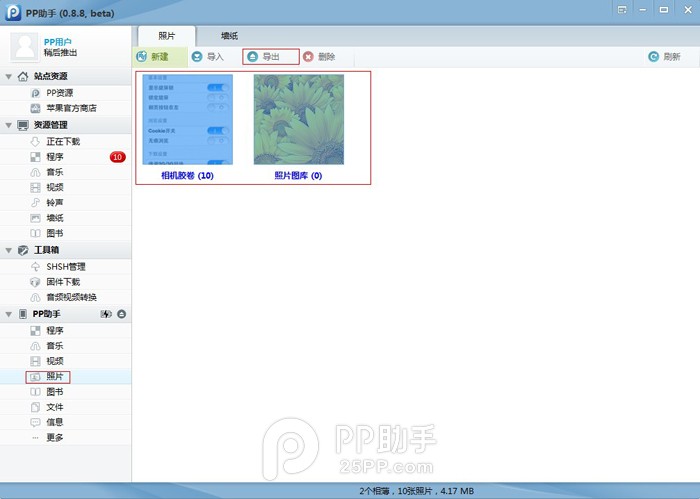This screenshot has width=700, height=499.
Task: Switch to the 墙纸 tab
Action: pos(229,36)
